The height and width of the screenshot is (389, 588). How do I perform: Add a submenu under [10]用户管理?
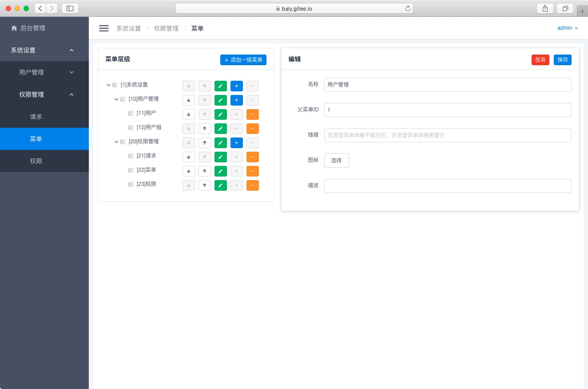pos(237,100)
